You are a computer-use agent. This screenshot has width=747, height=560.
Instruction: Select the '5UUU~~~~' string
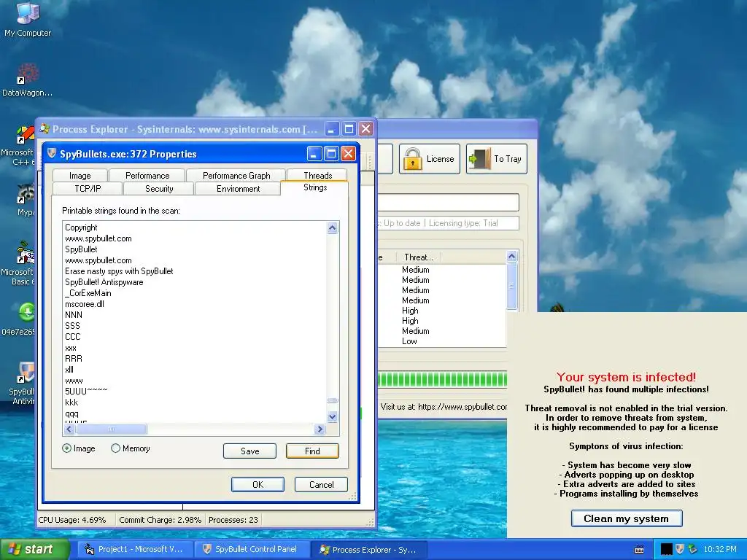86,392
